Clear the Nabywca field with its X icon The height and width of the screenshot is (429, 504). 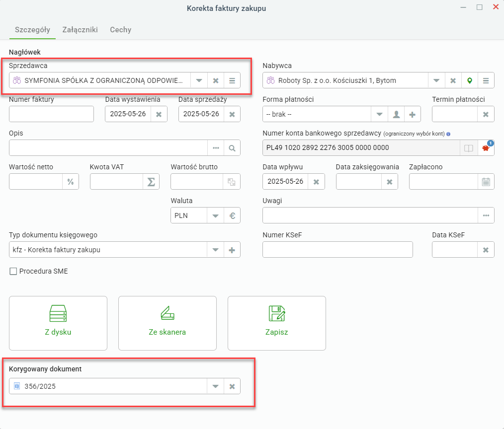453,80
